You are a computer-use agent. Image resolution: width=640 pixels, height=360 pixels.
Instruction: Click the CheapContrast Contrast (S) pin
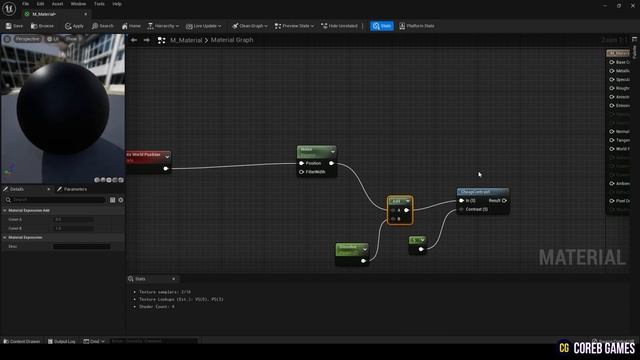(x=462, y=209)
